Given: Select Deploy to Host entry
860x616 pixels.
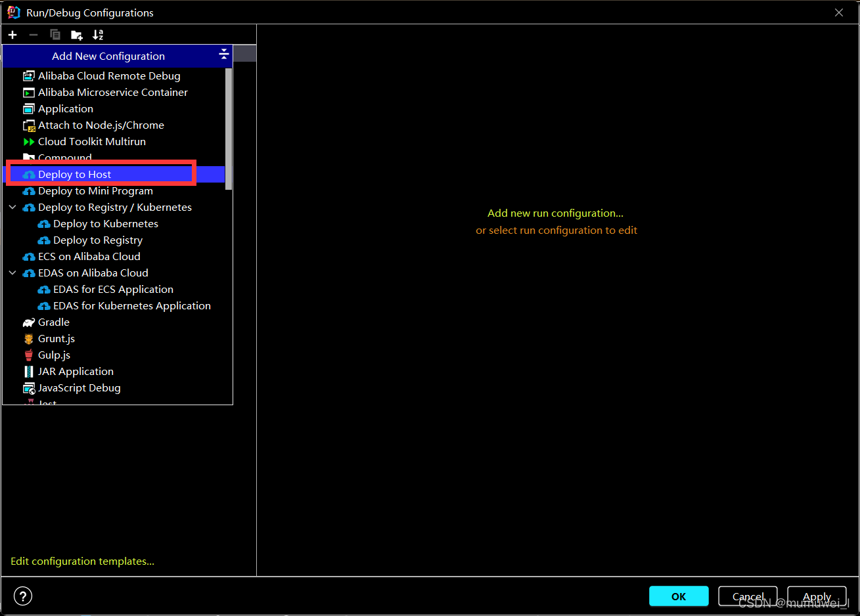Looking at the screenshot, I should tap(75, 175).
